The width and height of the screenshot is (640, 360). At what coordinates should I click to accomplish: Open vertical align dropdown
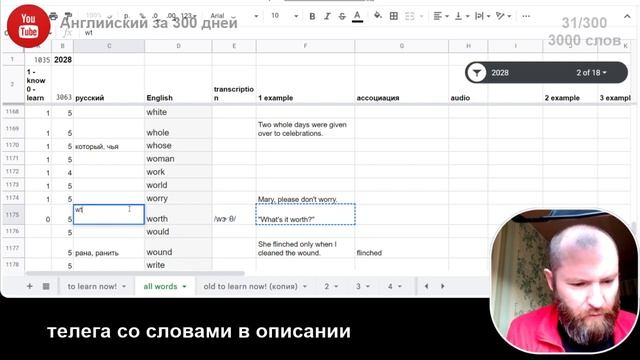[462, 16]
